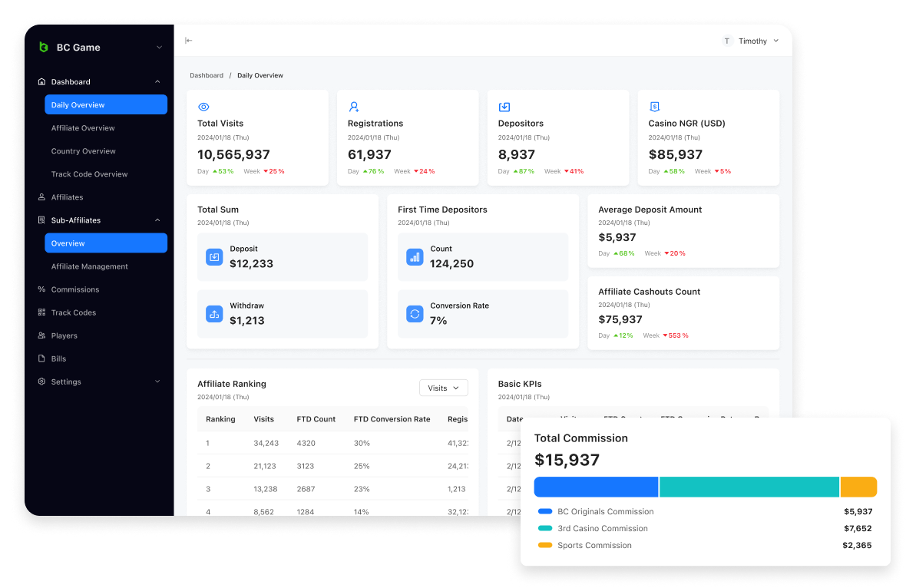Click the Deposit icon in Total Sum
This screenshot has width=906, height=588.
click(x=214, y=257)
